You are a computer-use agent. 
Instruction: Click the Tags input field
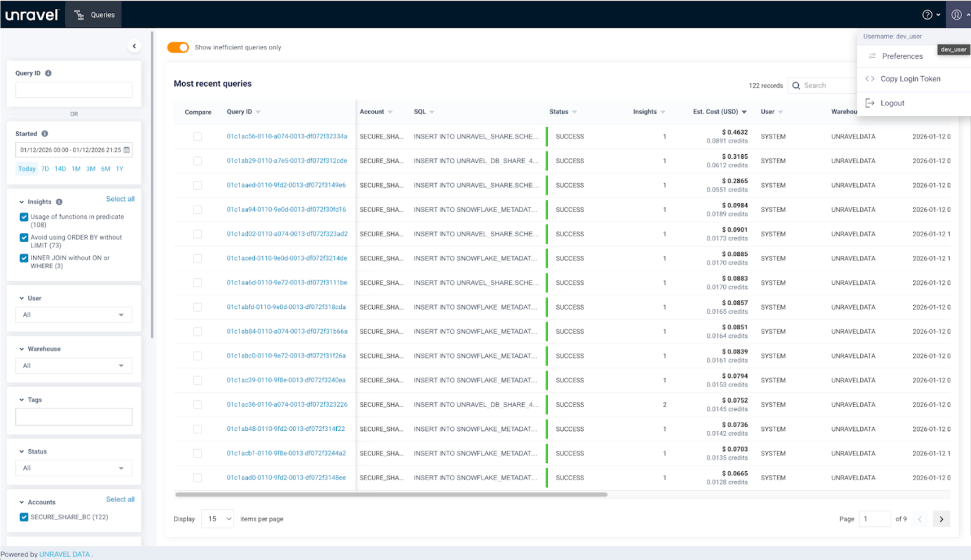pyautogui.click(x=74, y=417)
